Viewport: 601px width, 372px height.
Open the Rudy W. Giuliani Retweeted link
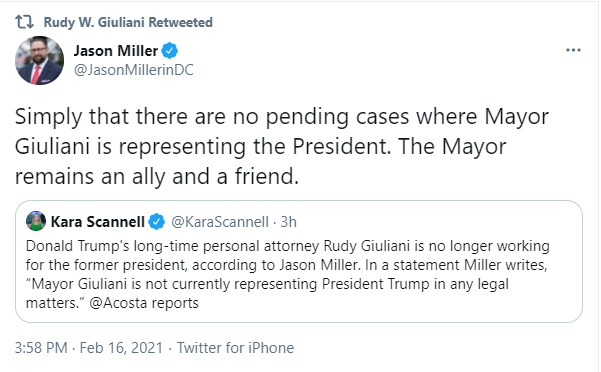(x=128, y=22)
